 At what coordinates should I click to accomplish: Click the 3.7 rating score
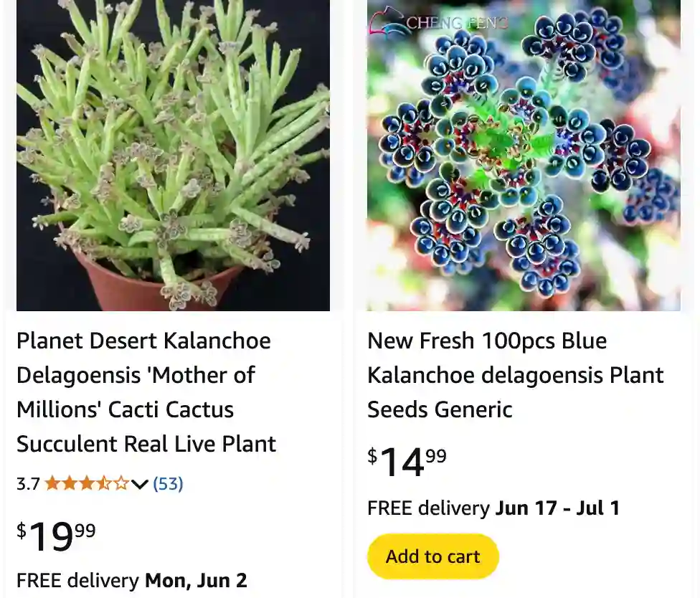(27, 483)
